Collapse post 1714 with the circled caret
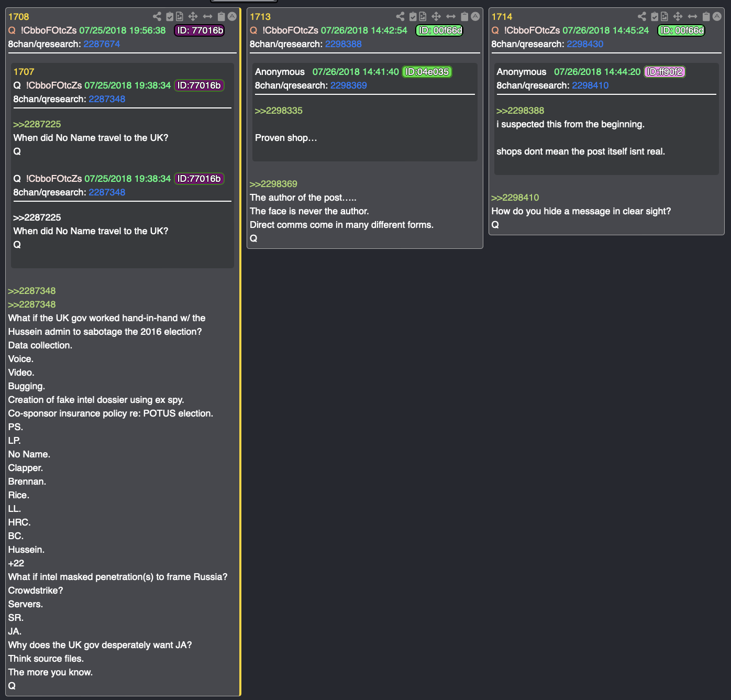The image size is (731, 700). pyautogui.click(x=717, y=16)
